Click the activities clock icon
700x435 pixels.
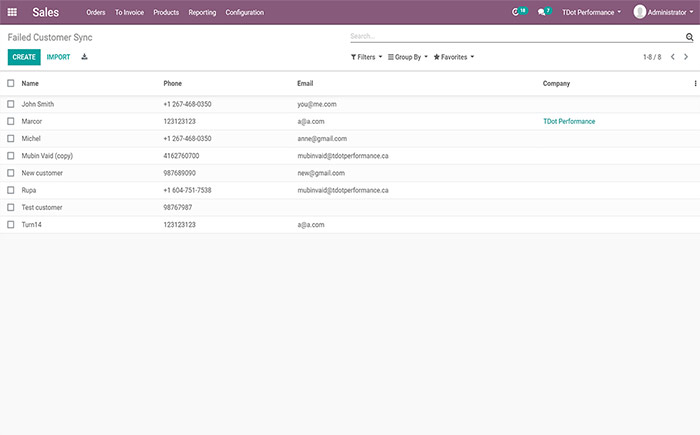(516, 12)
